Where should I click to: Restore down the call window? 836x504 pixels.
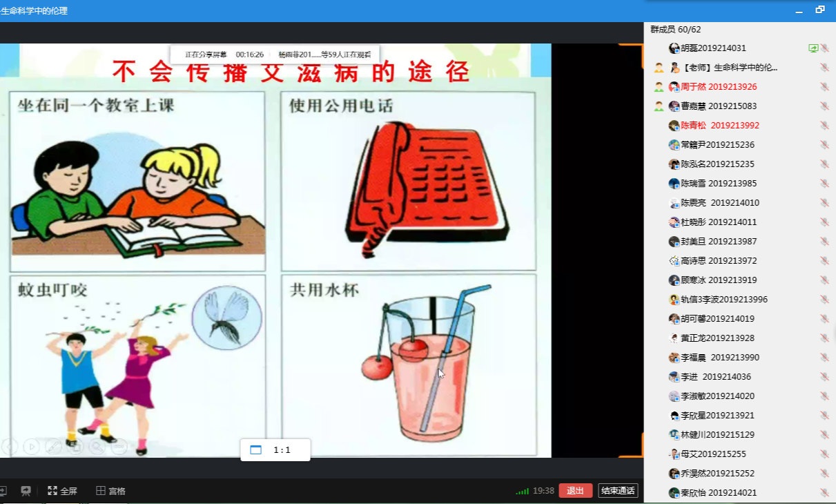point(820,10)
